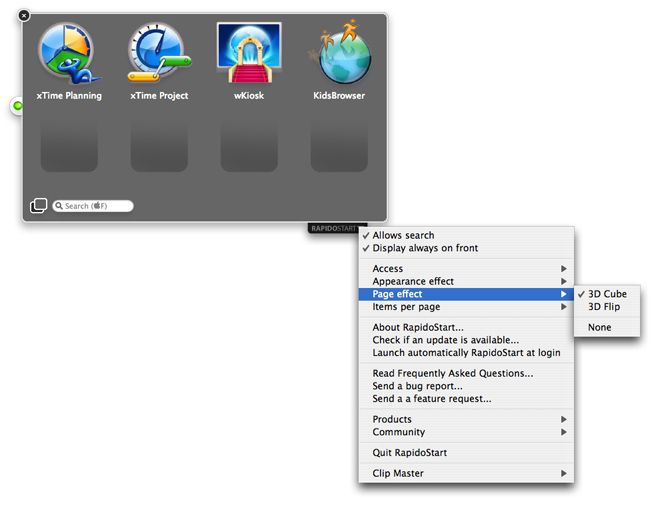Expand the Items per page submenu
This screenshot has height=510, width=650.
[466, 307]
